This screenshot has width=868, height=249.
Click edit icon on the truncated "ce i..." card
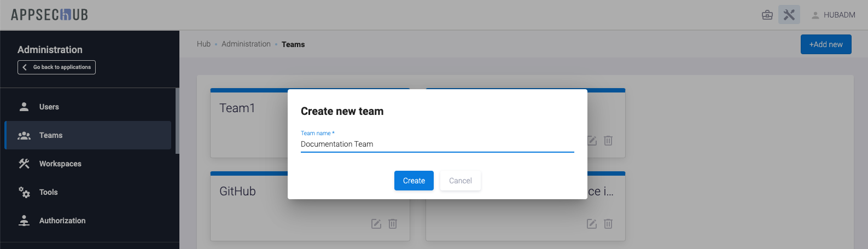pyautogui.click(x=592, y=224)
